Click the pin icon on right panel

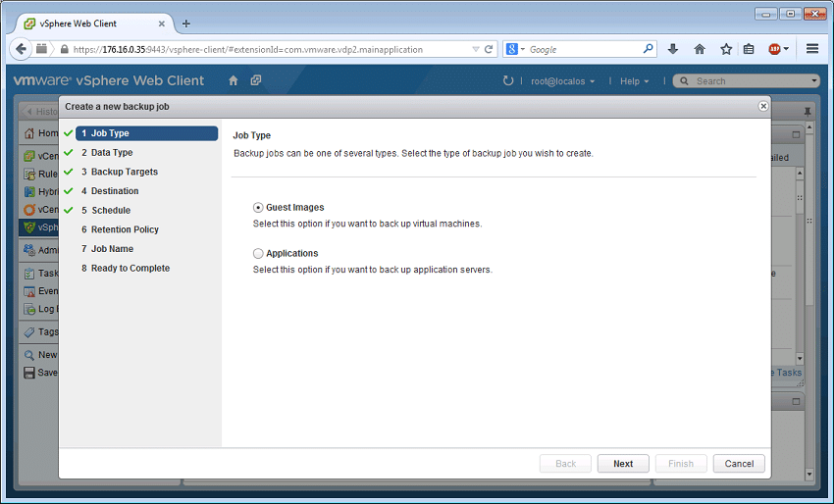pyautogui.click(x=808, y=111)
